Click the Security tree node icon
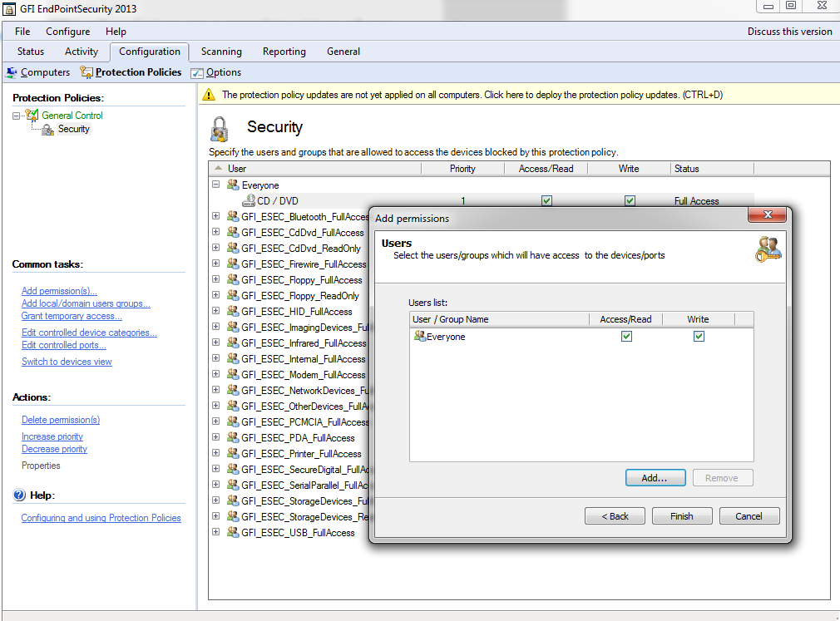 (x=47, y=129)
